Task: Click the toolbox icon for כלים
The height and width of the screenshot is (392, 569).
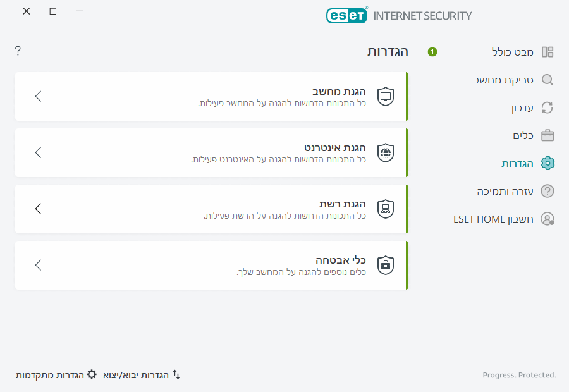Action: 548,135
